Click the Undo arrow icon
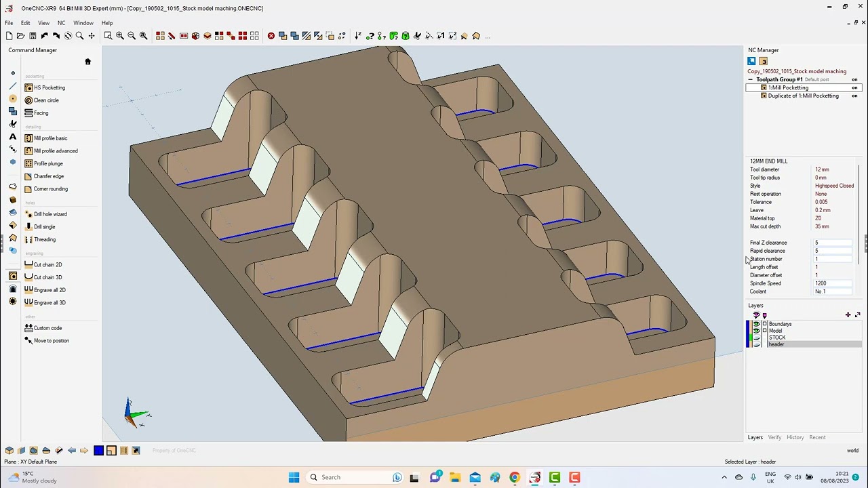The image size is (868, 488). pos(44,36)
